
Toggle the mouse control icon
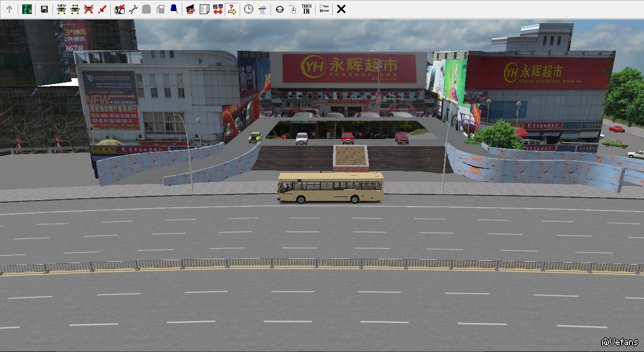293,9
